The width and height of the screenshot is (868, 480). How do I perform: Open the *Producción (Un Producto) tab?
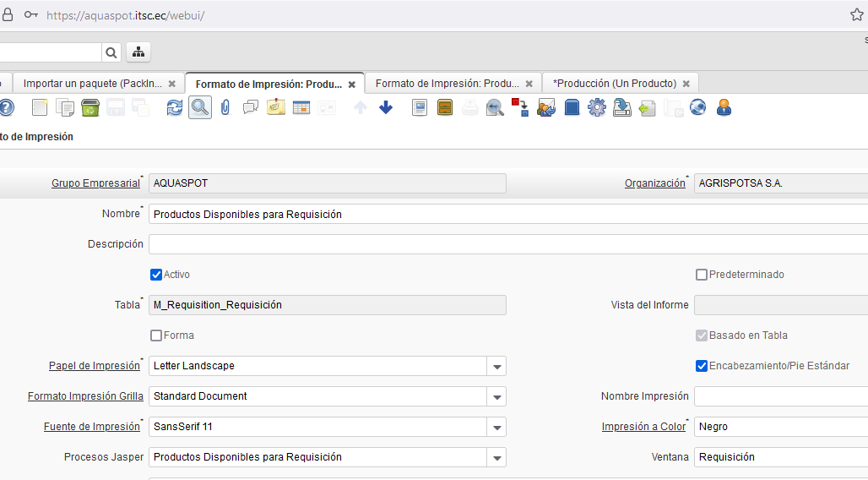614,84
